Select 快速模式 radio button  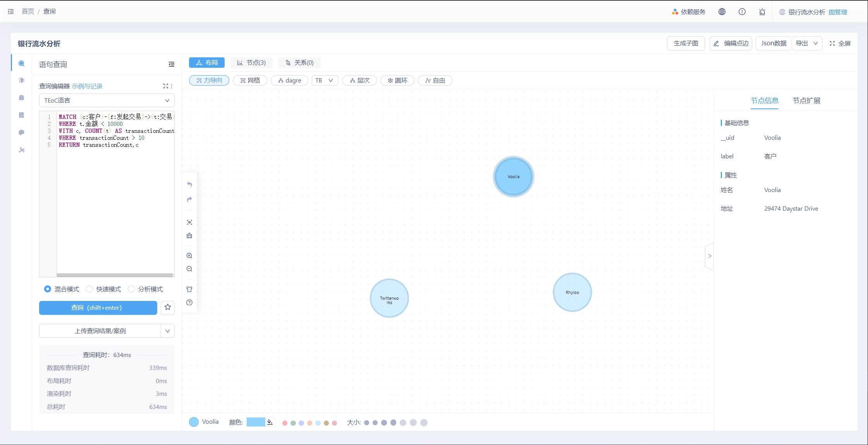coord(89,289)
